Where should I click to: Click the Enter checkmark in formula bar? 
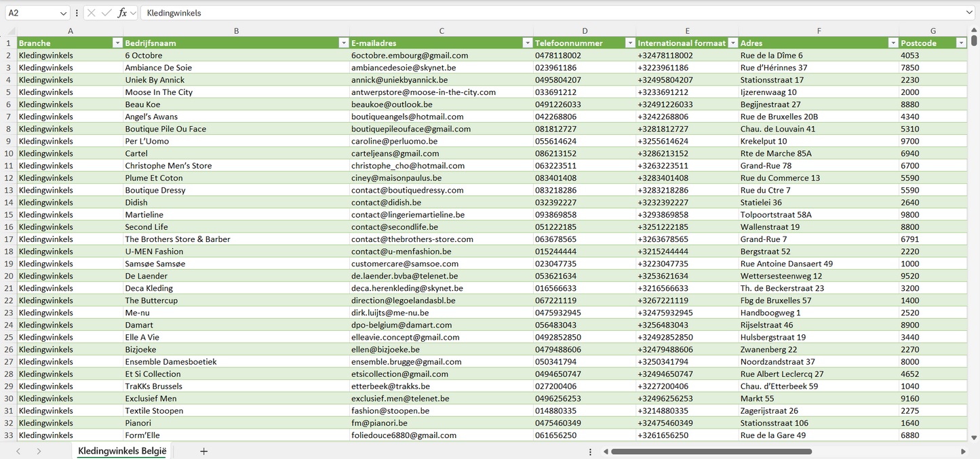point(106,13)
